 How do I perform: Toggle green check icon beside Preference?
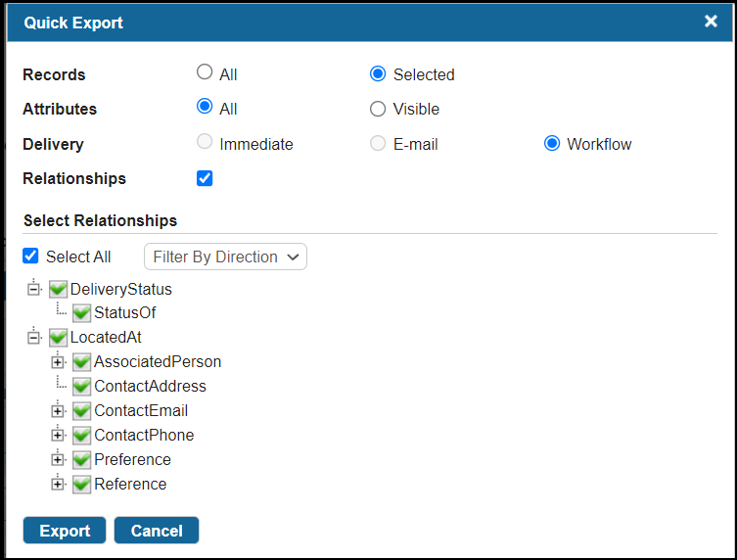pos(82,460)
